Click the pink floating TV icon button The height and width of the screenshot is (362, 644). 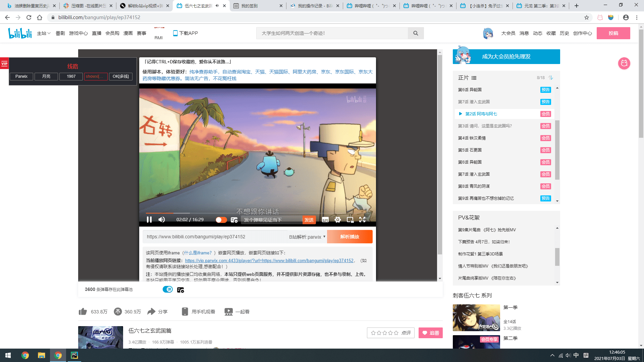(624, 63)
